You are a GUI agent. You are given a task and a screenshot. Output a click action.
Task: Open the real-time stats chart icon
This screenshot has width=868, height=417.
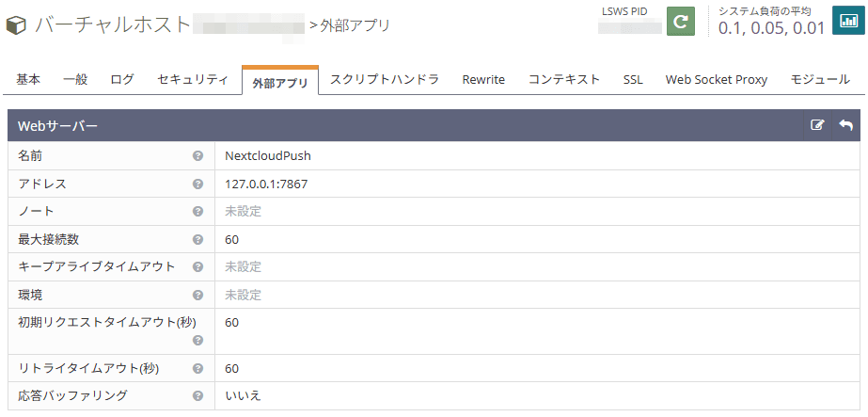pyautogui.click(x=848, y=21)
